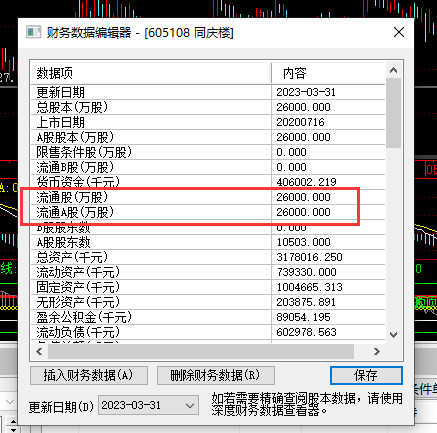Screen dimensions: 437x433
Task: Select the 无形资产(千元) row
Action: 208,302
